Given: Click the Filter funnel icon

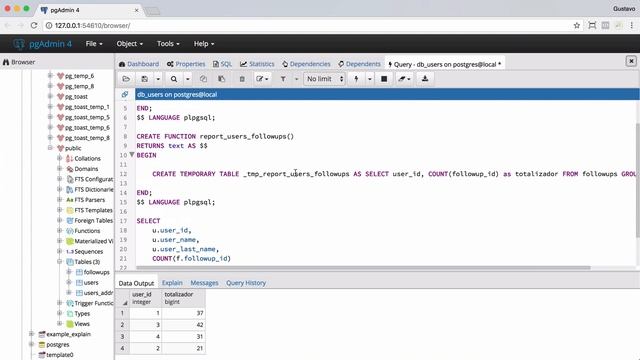Looking at the screenshot, I should pos(283,79).
